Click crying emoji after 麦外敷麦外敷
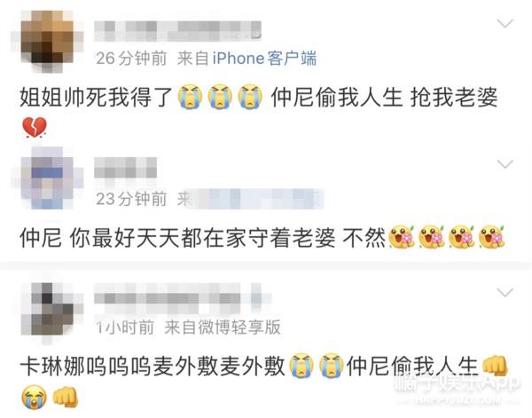 [301, 366]
